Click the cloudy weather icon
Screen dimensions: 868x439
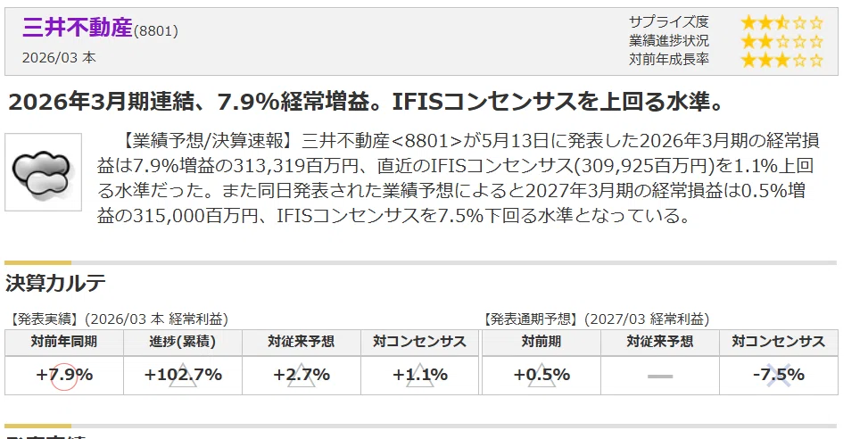(x=43, y=171)
